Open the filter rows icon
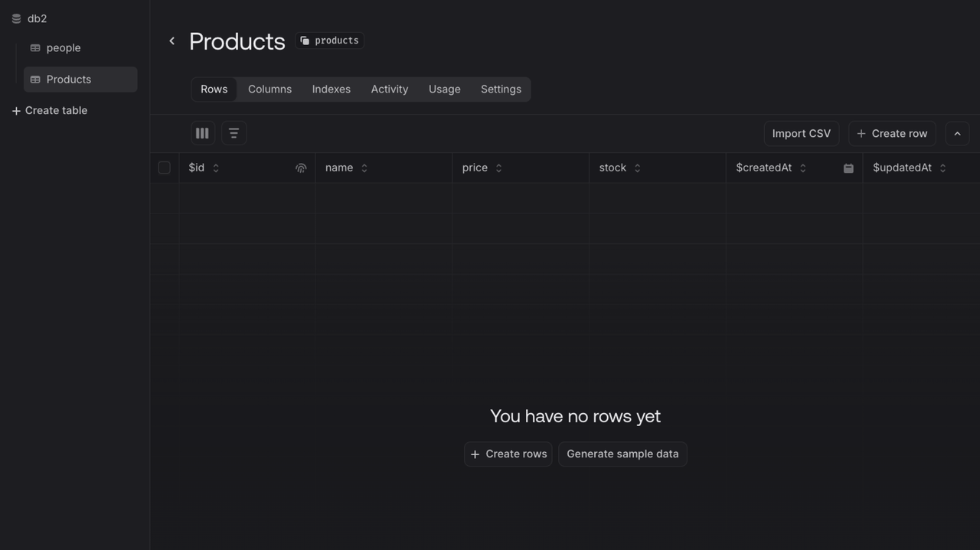980x550 pixels. [234, 133]
